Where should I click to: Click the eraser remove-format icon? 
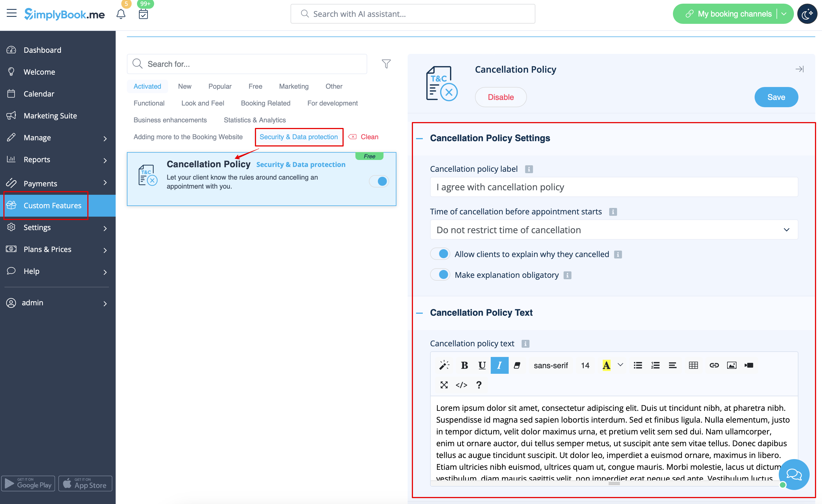point(517,365)
